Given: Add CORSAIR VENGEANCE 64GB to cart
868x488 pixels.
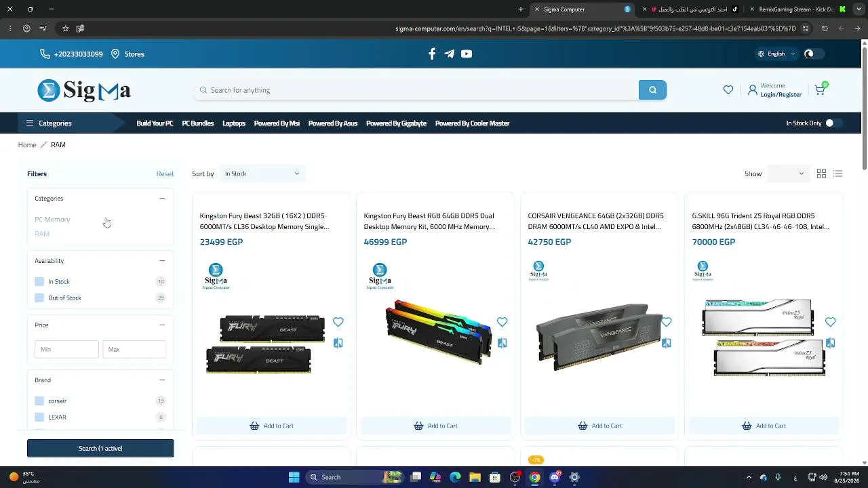Looking at the screenshot, I should point(599,426).
